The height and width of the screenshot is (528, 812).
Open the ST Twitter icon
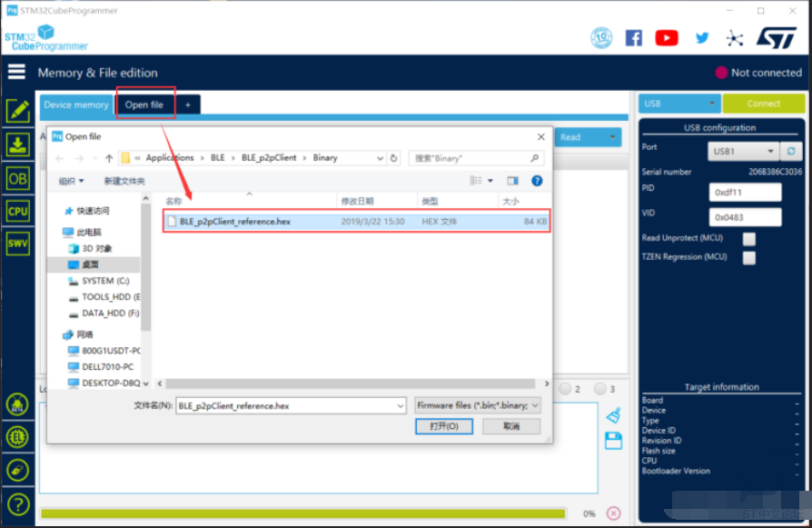[702, 38]
